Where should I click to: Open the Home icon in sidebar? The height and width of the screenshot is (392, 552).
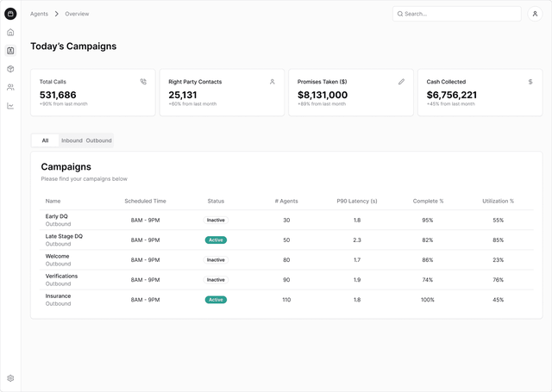point(10,33)
